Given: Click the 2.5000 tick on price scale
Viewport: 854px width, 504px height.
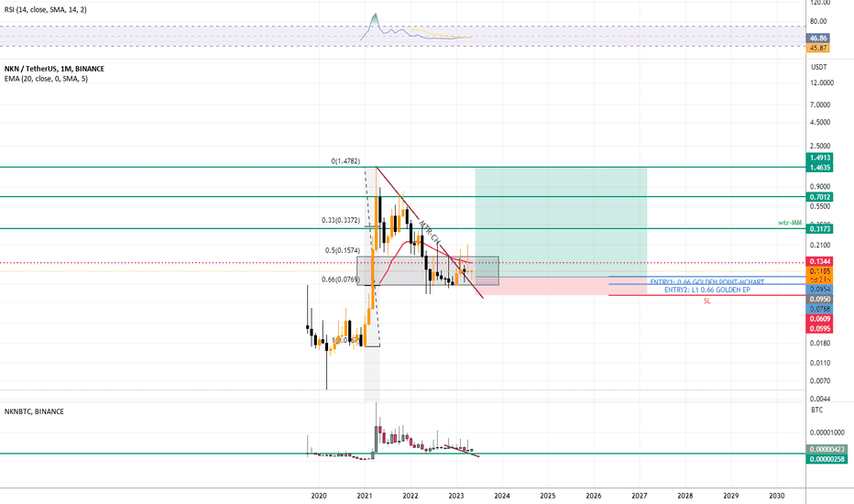Looking at the screenshot, I should (822, 146).
